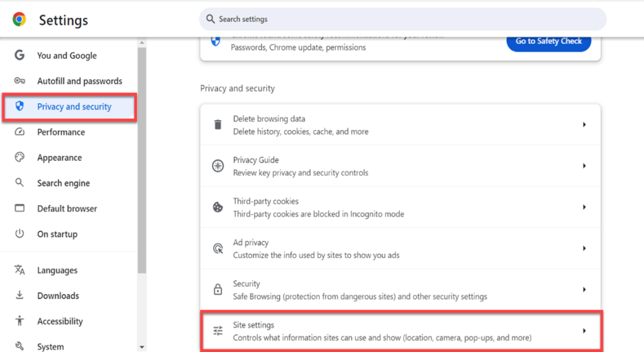
Task: Expand the Privacy Guide row arrow
Action: click(x=584, y=166)
